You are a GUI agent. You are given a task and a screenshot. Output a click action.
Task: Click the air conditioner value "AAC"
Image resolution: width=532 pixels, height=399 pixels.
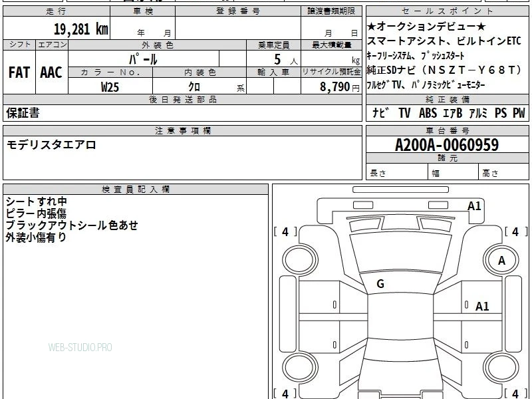tap(51, 72)
